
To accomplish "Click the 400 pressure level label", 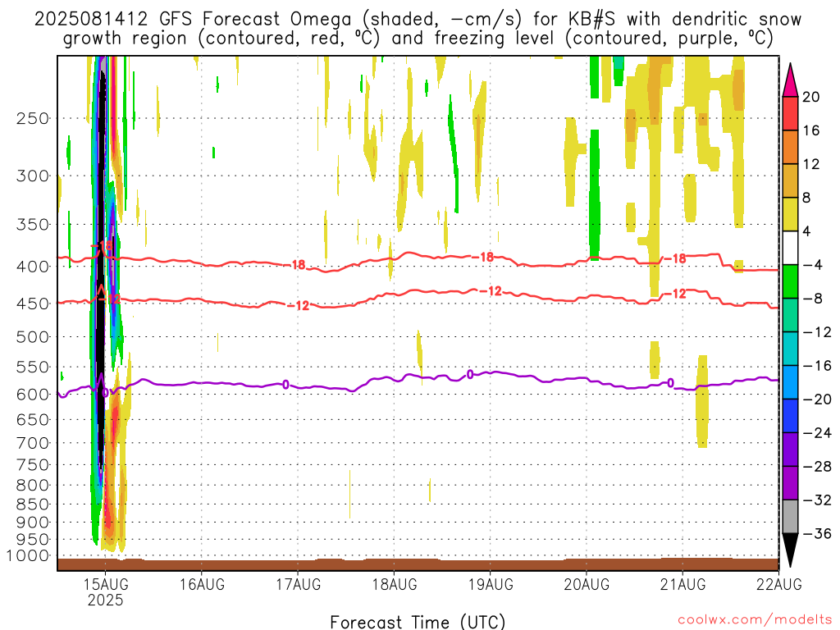I will click(33, 267).
